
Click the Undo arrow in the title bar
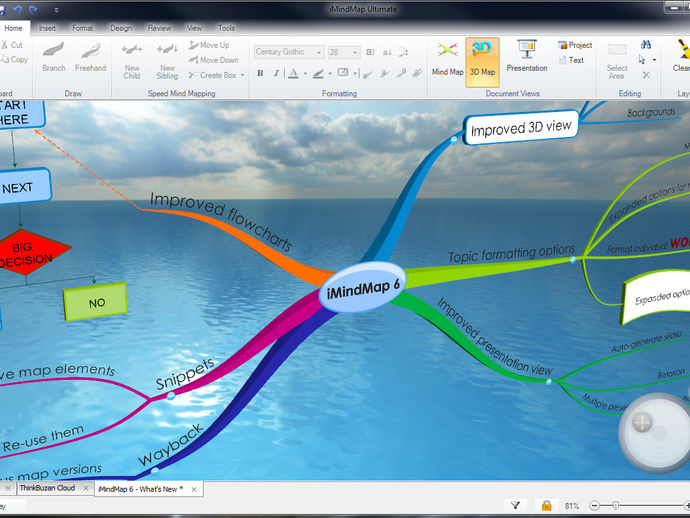tap(18, 9)
